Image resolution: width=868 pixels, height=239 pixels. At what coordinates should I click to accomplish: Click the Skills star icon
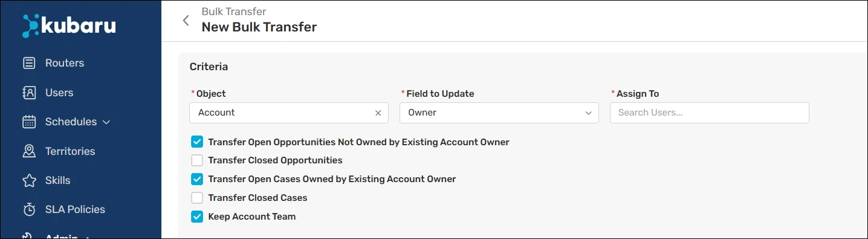pyautogui.click(x=29, y=180)
